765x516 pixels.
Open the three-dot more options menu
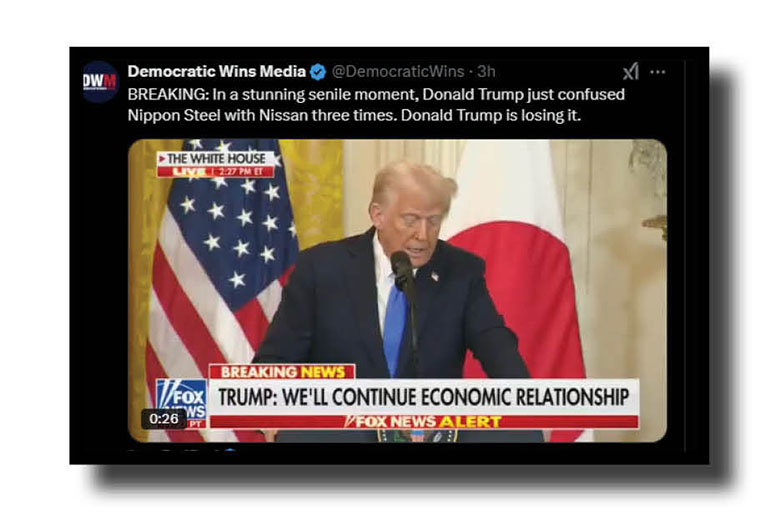[x=658, y=72]
